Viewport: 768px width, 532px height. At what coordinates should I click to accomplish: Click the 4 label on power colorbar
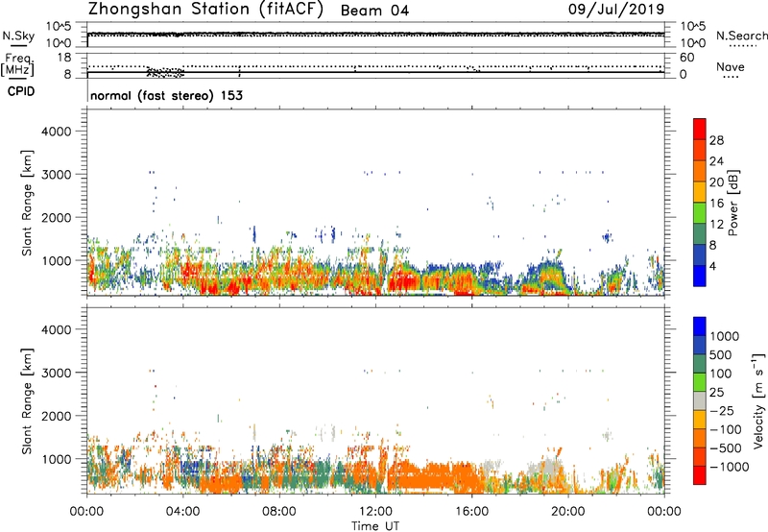tap(713, 267)
